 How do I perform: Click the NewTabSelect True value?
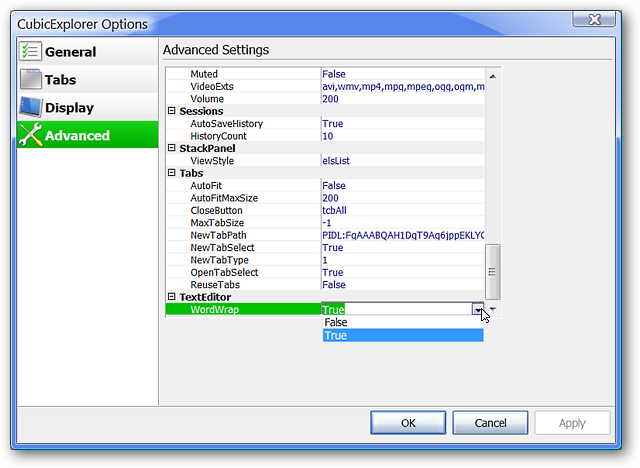[x=333, y=247]
